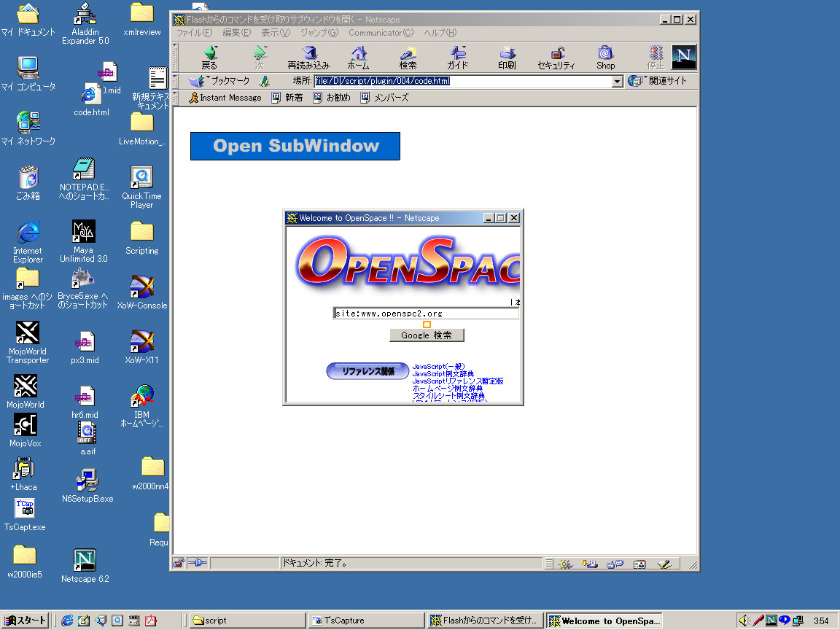Open the Guide (ガイド) toolbar button

tap(457, 58)
